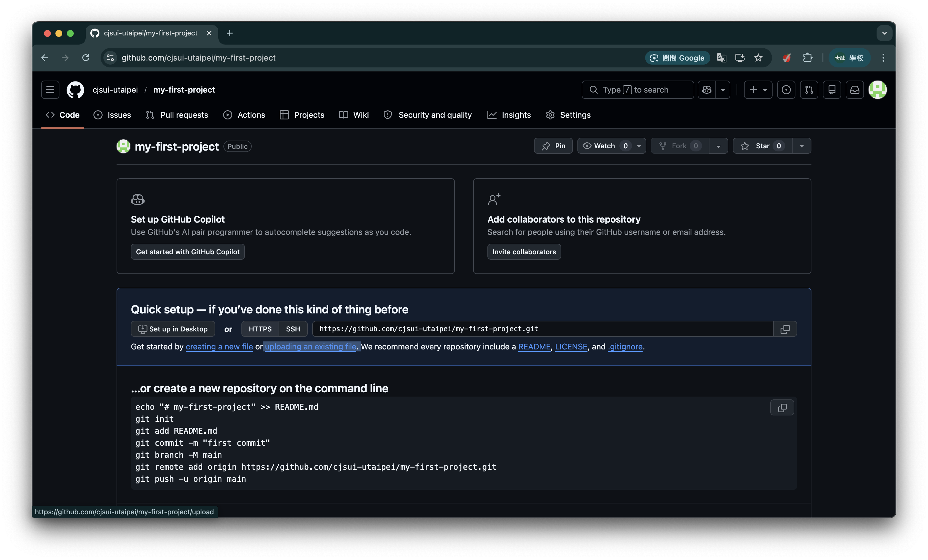The height and width of the screenshot is (560, 928).
Task: Click the red checkmark extension icon
Action: [787, 58]
